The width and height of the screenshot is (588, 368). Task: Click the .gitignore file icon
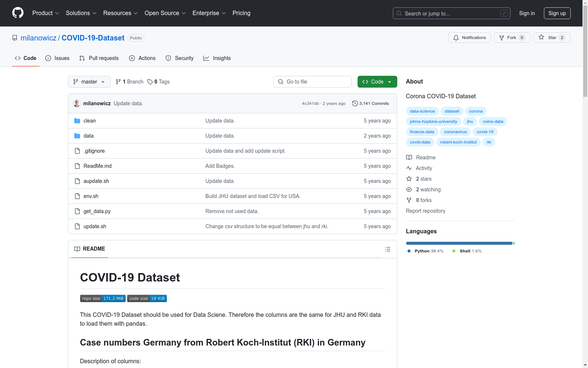point(77,151)
